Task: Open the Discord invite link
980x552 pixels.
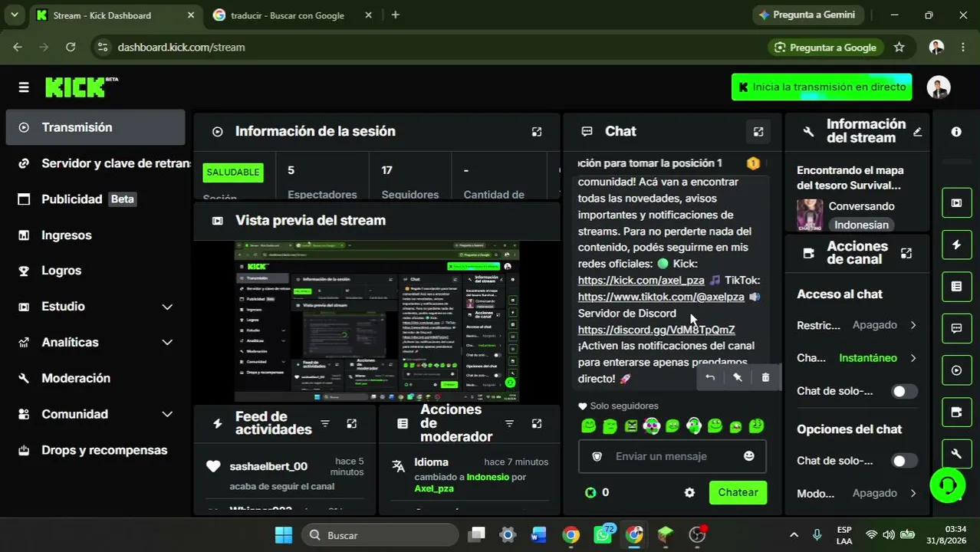Action: [656, 330]
